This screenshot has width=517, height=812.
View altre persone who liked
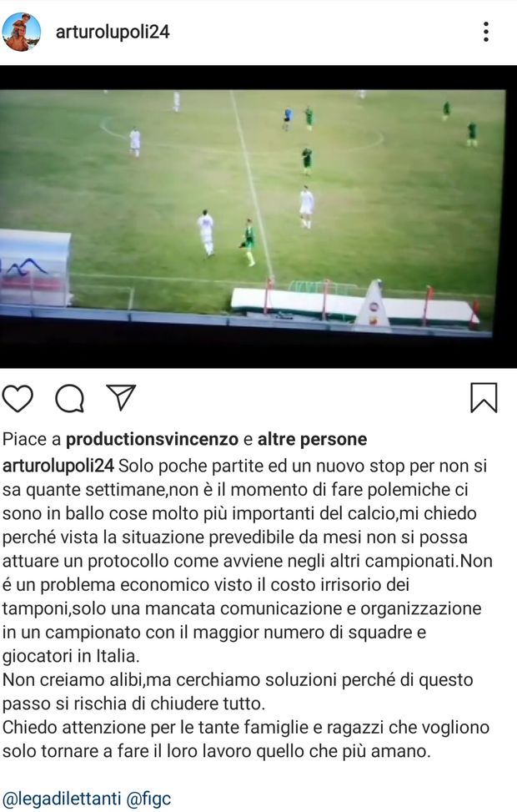tap(313, 439)
